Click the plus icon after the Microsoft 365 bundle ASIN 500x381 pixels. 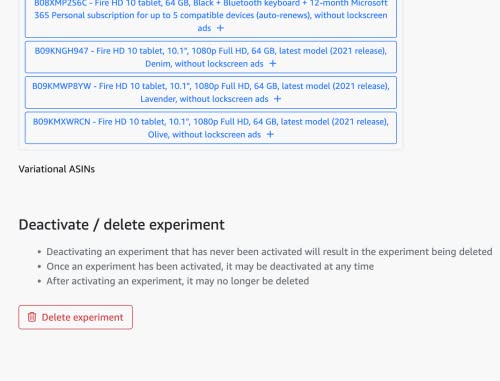(220, 28)
